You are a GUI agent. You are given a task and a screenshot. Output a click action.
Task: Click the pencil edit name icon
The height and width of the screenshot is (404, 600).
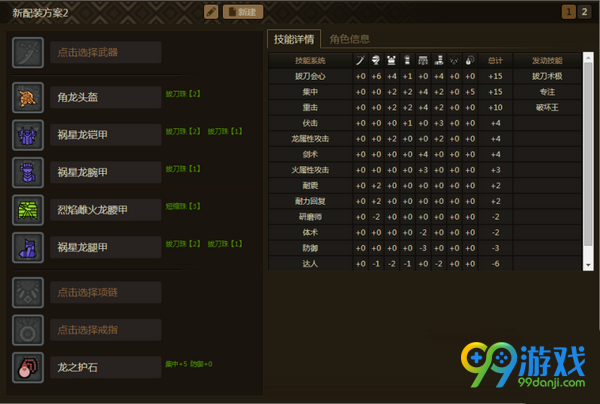click(211, 12)
